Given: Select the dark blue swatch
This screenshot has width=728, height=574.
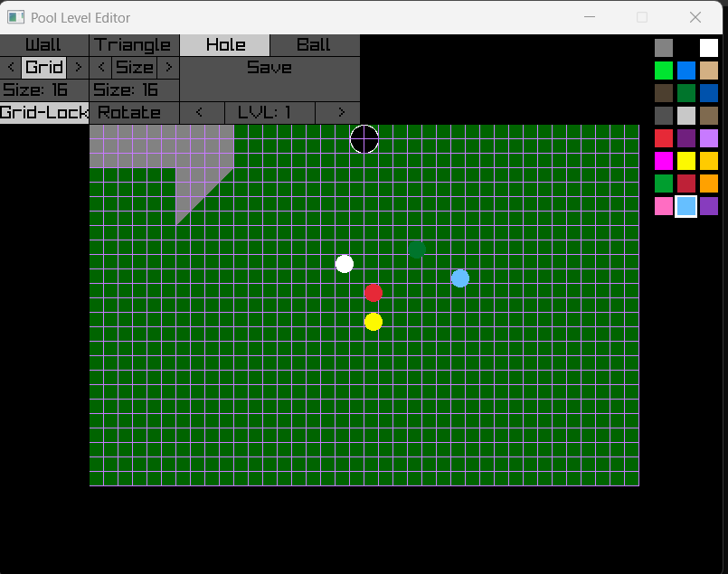Looking at the screenshot, I should pos(708,93).
